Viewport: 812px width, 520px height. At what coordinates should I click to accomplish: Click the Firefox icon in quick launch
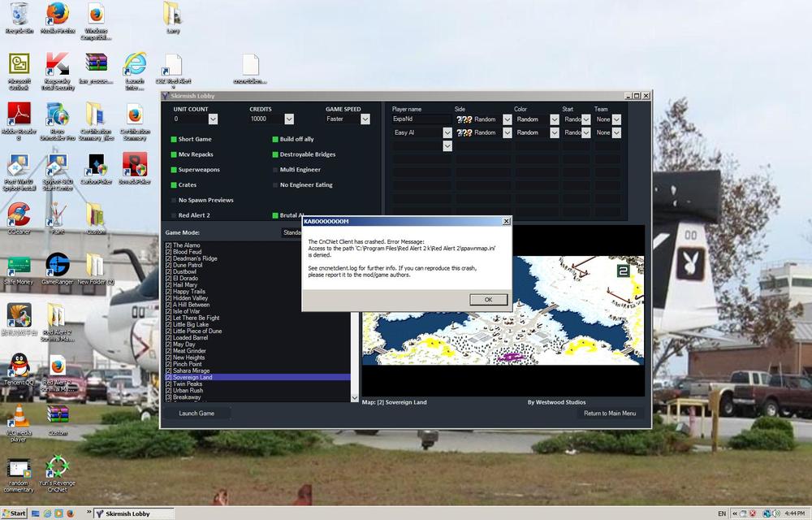coord(70,513)
